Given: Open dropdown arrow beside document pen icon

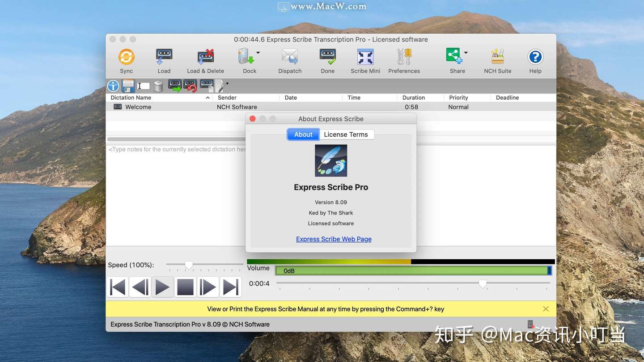Looking at the screenshot, I should [227, 84].
